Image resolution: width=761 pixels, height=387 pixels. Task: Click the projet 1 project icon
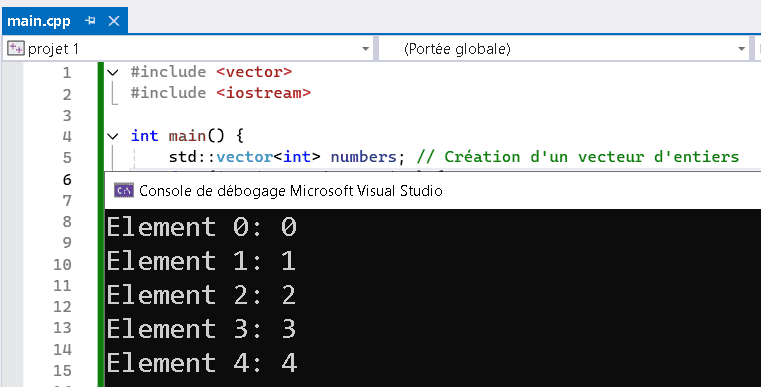pos(16,49)
